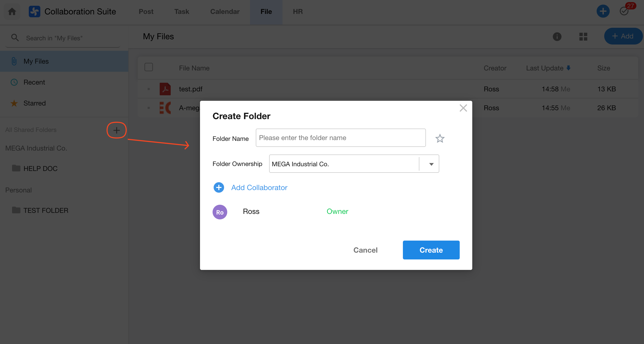Screen dimensions: 644x344
Task: Switch to the Calendar tab
Action: point(225,12)
